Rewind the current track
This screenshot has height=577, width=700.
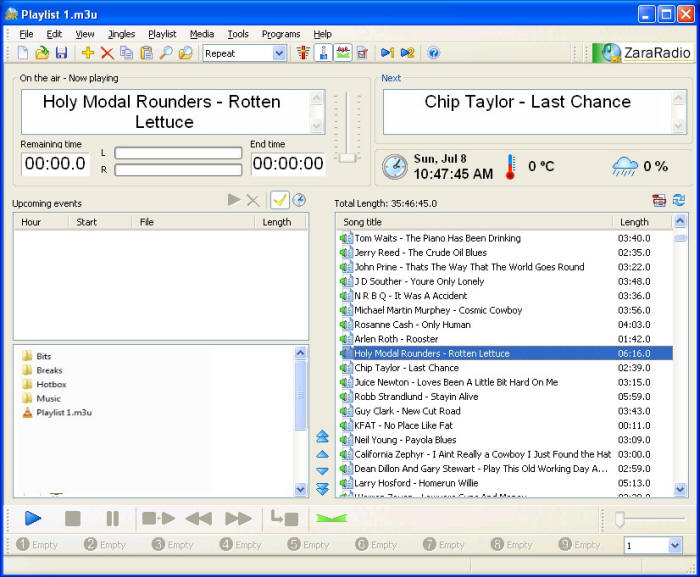198,518
